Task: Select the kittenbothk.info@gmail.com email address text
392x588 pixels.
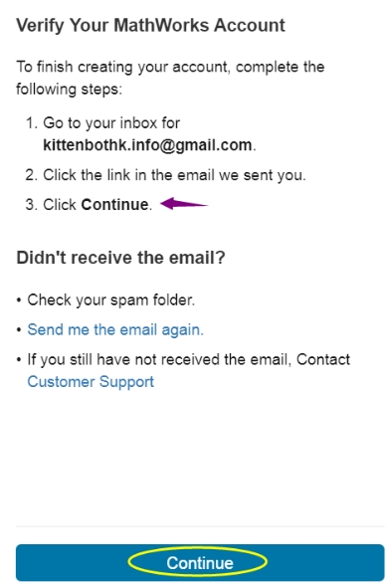Action: 147,145
